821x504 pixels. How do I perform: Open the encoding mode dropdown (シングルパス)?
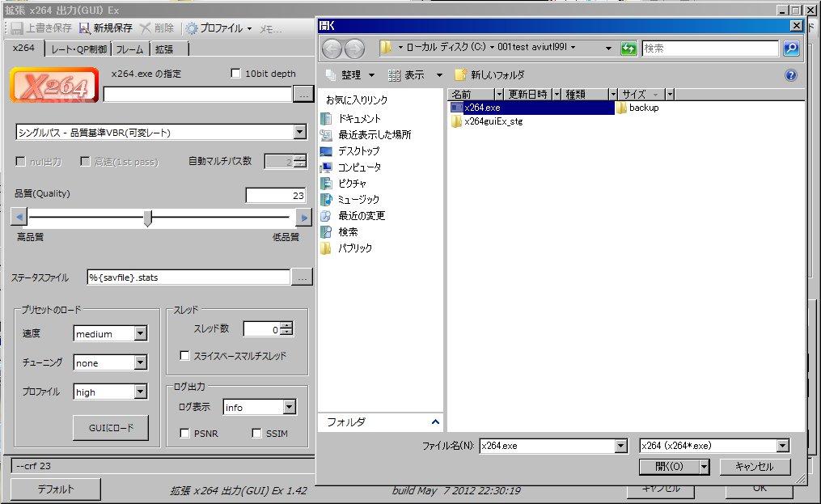click(299, 132)
